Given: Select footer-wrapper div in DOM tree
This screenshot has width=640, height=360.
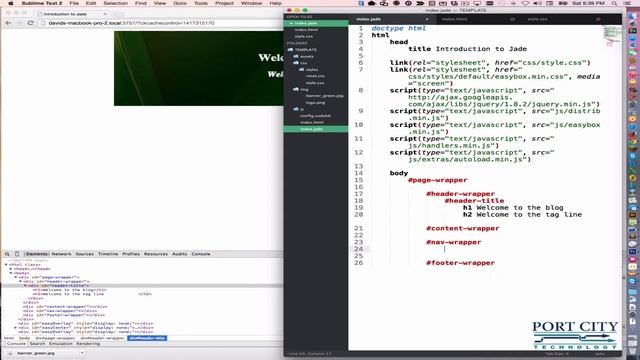Looking at the screenshot, I should pos(64,315).
